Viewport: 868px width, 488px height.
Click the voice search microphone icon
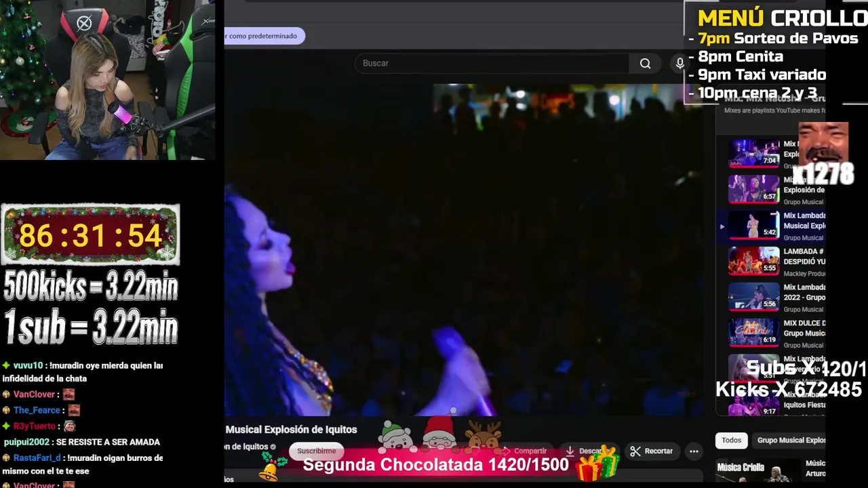pyautogui.click(x=679, y=64)
